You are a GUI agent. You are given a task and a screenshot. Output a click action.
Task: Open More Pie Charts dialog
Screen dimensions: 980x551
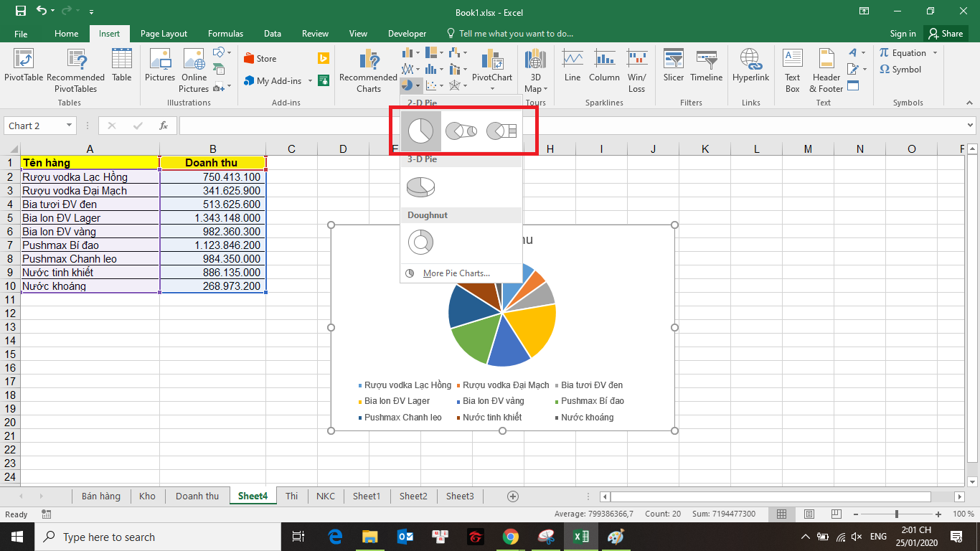coord(456,273)
